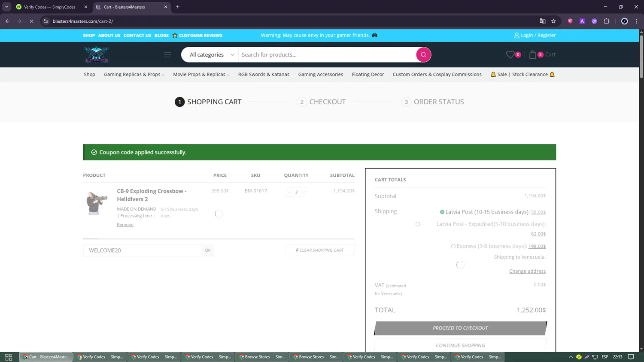The image size is (644, 362).
Task: Click PROCEED TO CHECKOUT button
Action: [460, 328]
